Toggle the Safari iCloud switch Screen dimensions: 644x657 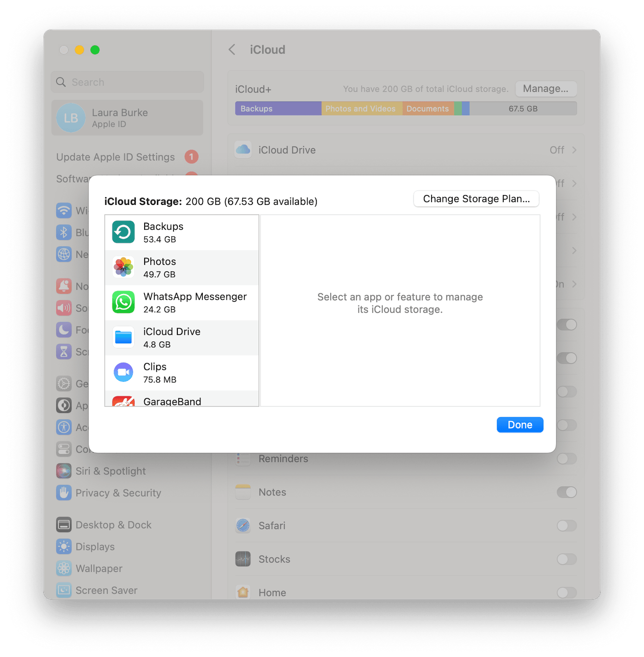tap(567, 526)
